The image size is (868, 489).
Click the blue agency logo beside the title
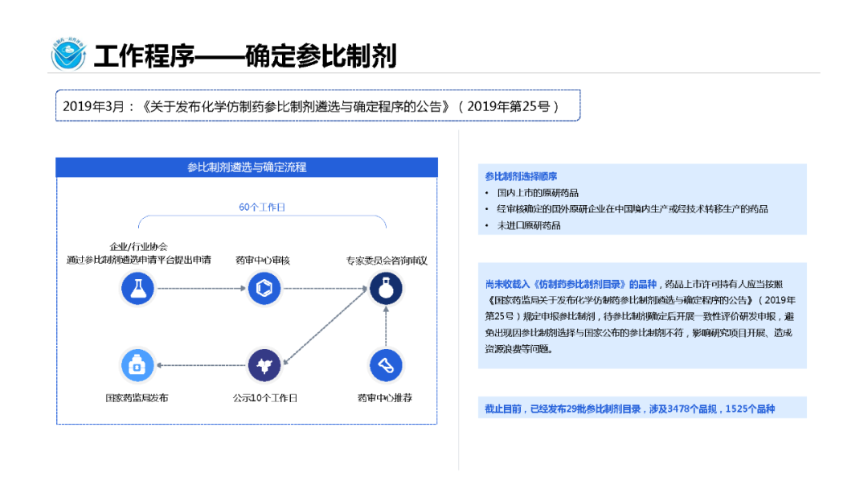click(x=68, y=54)
